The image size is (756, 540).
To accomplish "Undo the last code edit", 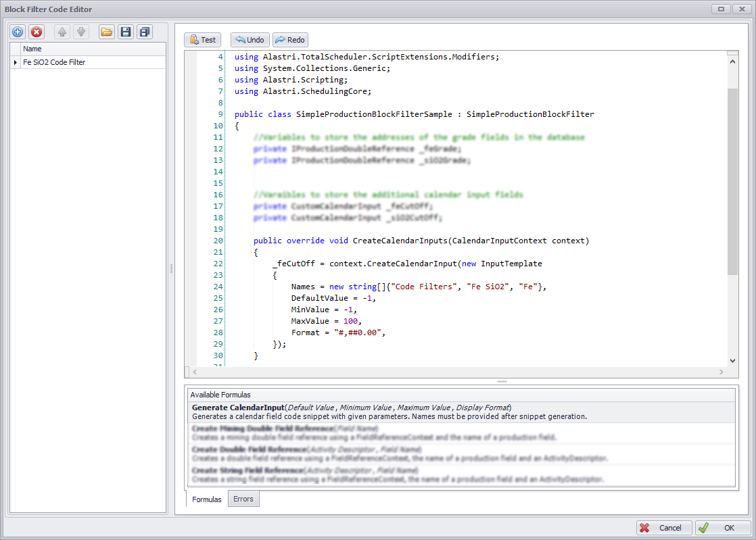I will coord(249,40).
